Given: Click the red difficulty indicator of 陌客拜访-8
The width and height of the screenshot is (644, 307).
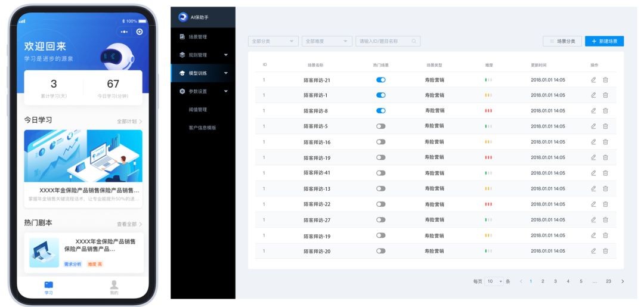Looking at the screenshot, I should point(488,111).
